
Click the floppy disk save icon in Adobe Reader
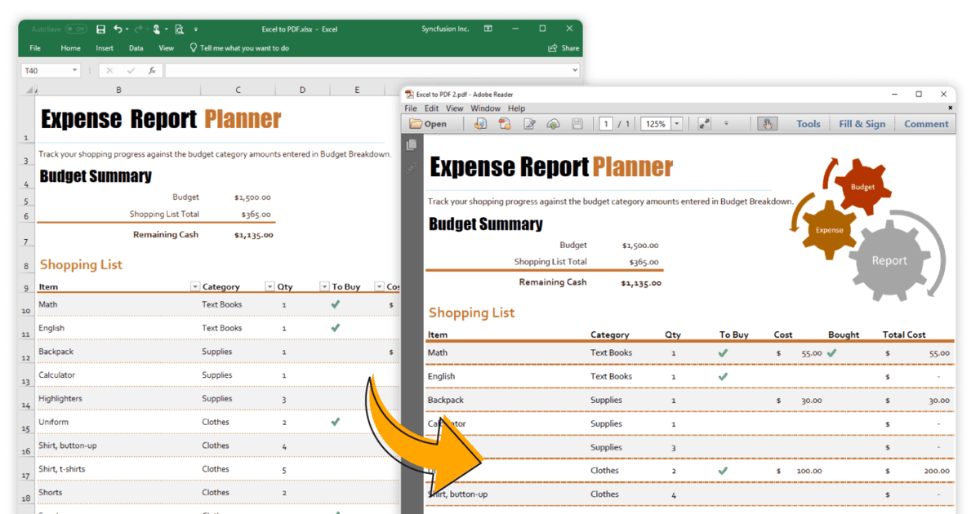coord(577,124)
